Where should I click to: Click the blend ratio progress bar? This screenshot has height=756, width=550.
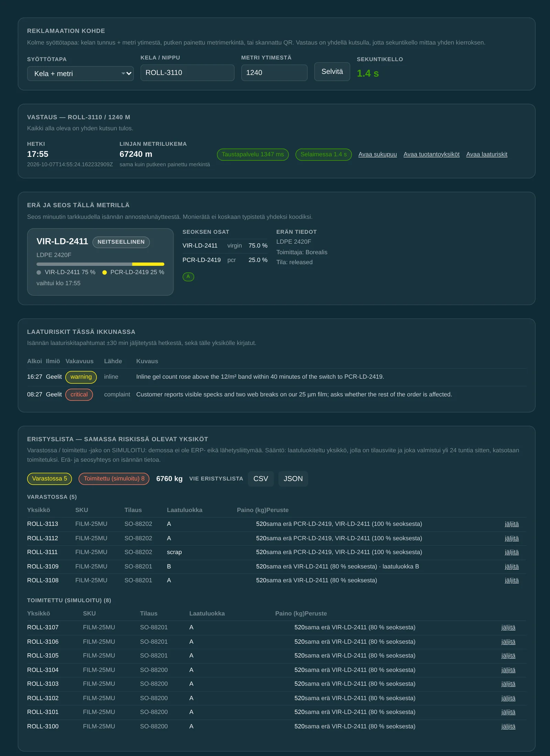tap(100, 264)
